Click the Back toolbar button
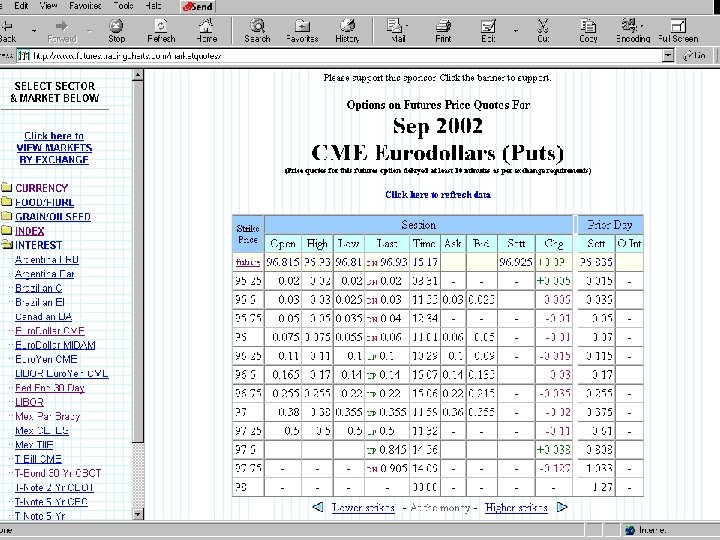 [x=8, y=31]
